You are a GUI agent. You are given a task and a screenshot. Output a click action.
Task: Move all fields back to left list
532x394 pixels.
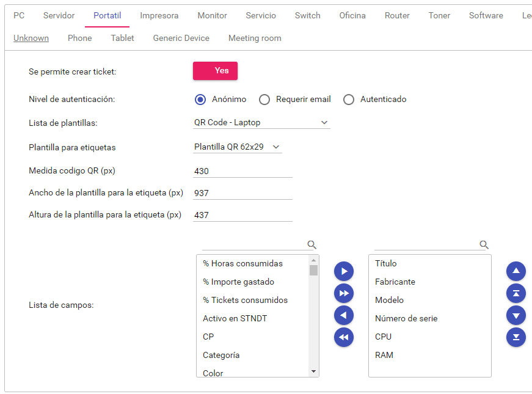344,337
